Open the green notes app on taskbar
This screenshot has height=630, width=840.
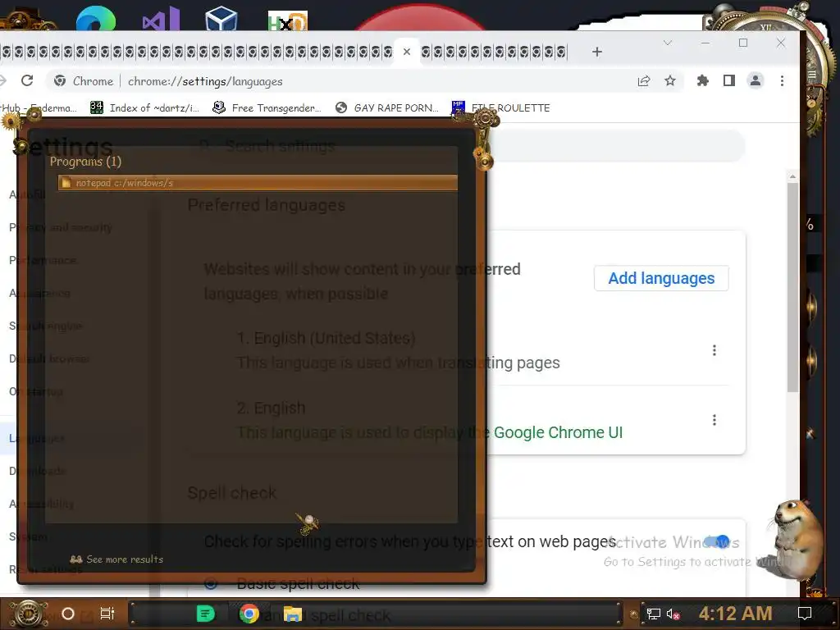tap(205, 614)
